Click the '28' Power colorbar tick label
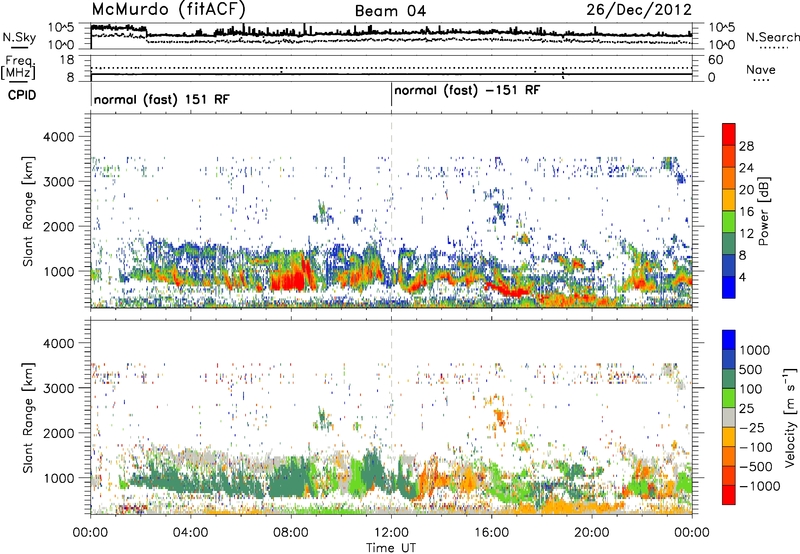The width and height of the screenshot is (800, 554). [x=746, y=146]
